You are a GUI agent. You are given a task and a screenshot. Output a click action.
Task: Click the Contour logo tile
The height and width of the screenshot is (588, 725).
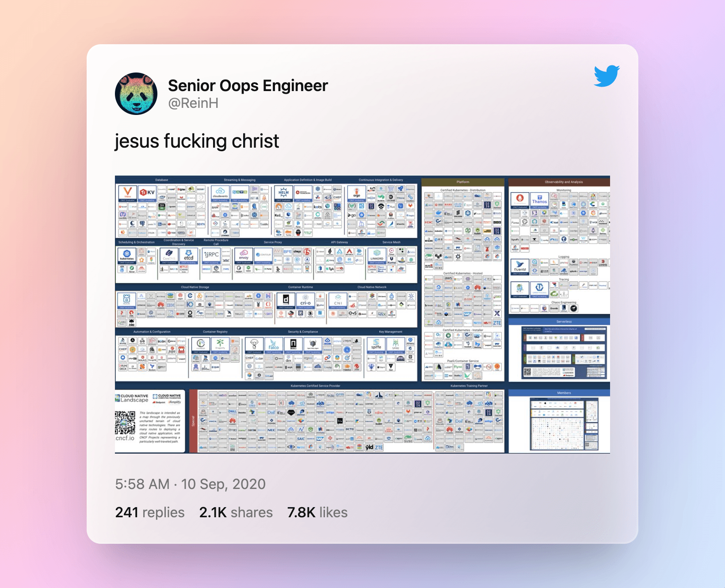[x=263, y=256]
